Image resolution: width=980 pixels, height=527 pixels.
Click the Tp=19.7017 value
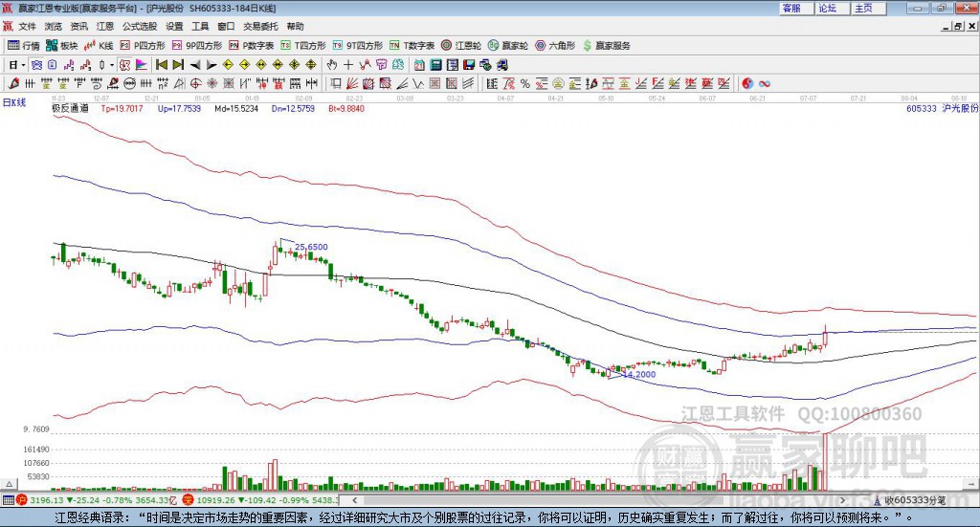tap(122, 108)
